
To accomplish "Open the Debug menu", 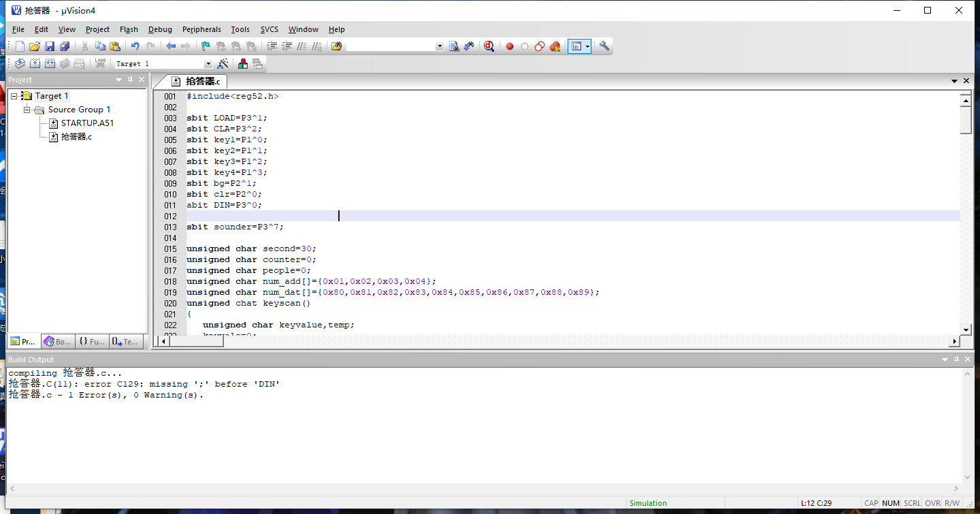I will tap(160, 29).
